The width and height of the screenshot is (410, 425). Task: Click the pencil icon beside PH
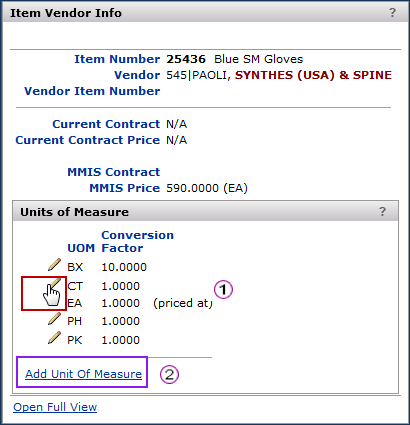point(54,319)
